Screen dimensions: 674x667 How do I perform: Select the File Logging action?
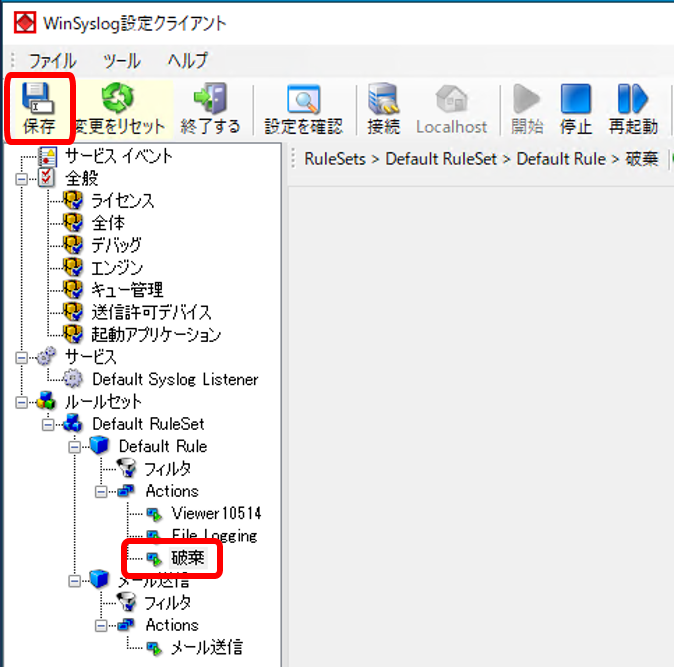click(x=214, y=535)
